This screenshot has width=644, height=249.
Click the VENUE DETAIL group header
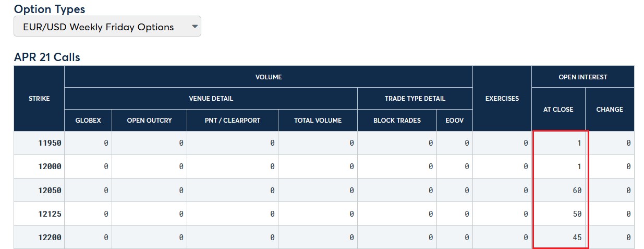pyautogui.click(x=211, y=98)
